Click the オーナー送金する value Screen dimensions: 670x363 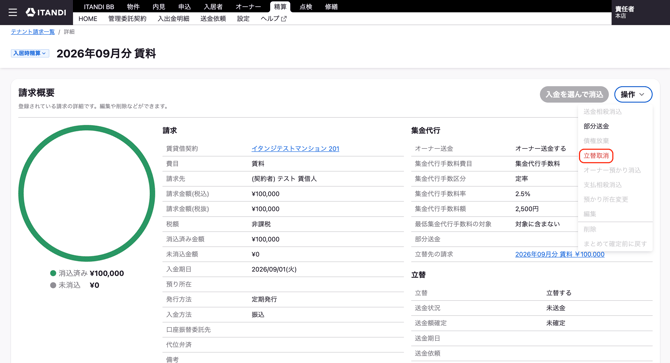pyautogui.click(x=541, y=149)
